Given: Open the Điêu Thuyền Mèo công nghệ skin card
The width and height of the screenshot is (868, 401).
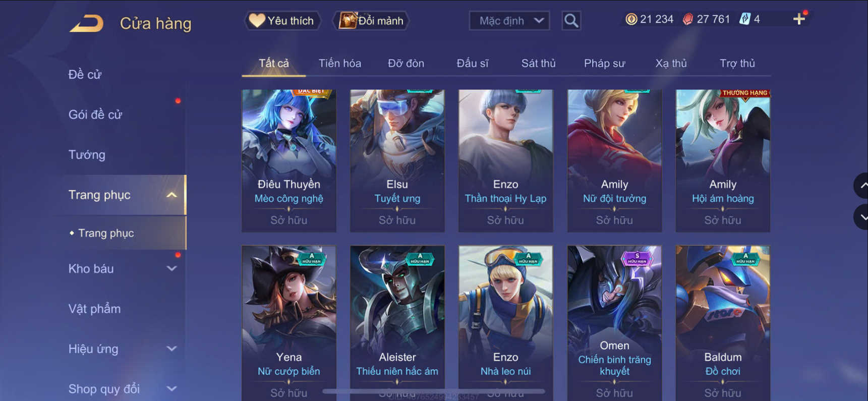Looking at the screenshot, I should coord(288,161).
